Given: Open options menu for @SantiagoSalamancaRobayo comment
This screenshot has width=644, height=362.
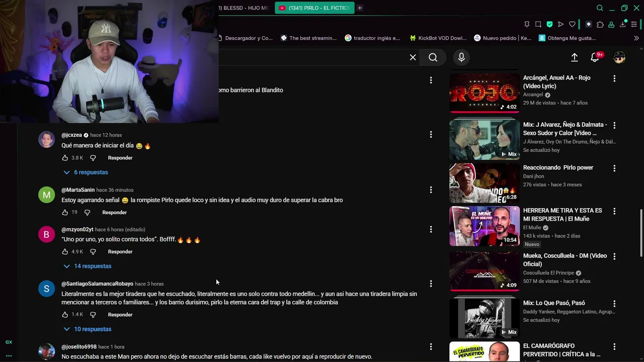Looking at the screenshot, I should [431, 283].
